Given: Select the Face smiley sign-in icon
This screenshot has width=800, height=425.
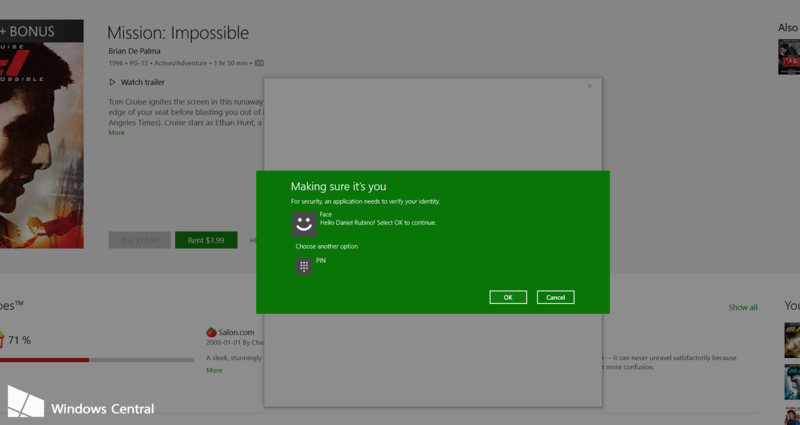Looking at the screenshot, I should pos(304,224).
